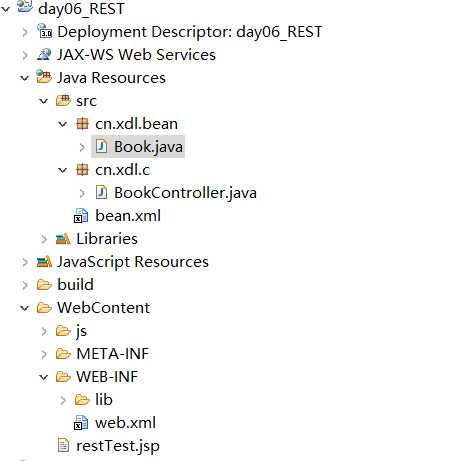Viewport: 464px width, 461px height.
Task: Expand the Book.java node
Action: click(82, 147)
